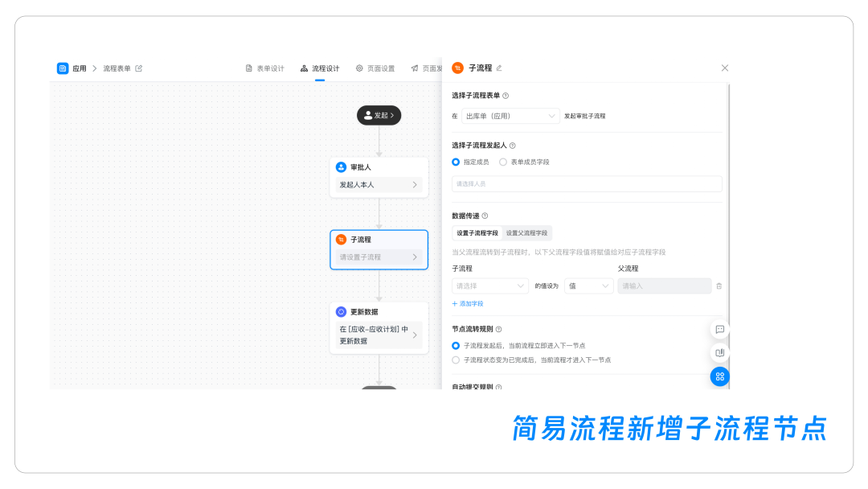
Task: Switch to 流程设计 tab
Action: coord(320,68)
